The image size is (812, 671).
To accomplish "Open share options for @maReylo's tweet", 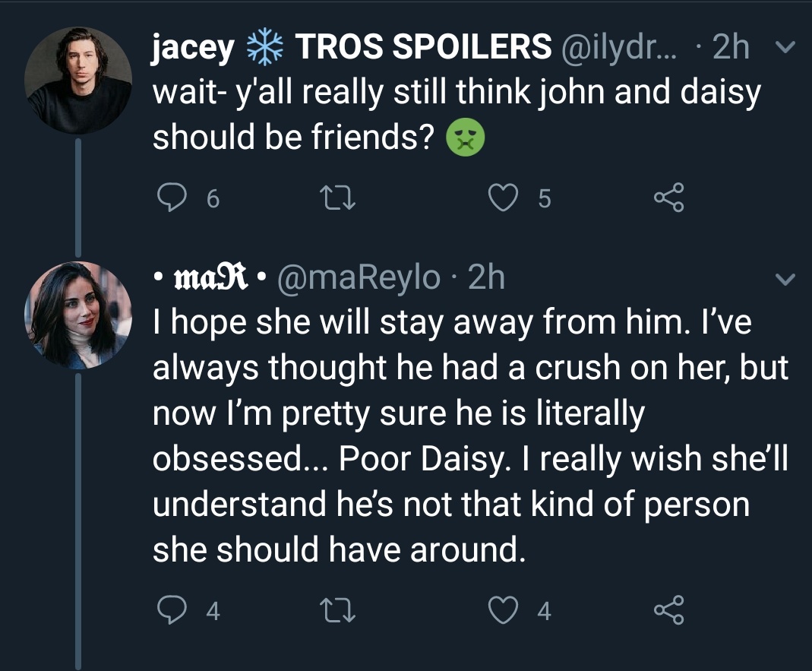I will (x=669, y=611).
